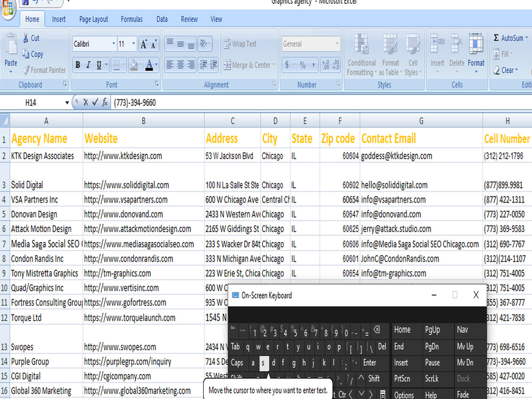The height and width of the screenshot is (399, 532).
Task: Select all cells corner button
Action: [5, 120]
